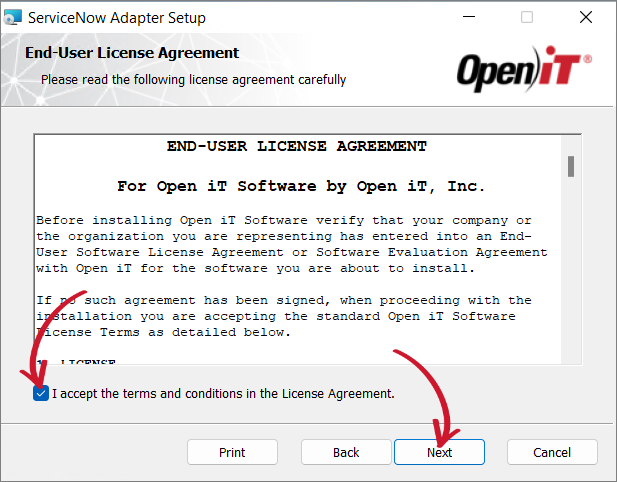Click the 'END-USER LICENSE AGREEMENT' heading in the text box
Image resolution: width=617 pixels, height=482 pixels.
(x=297, y=146)
